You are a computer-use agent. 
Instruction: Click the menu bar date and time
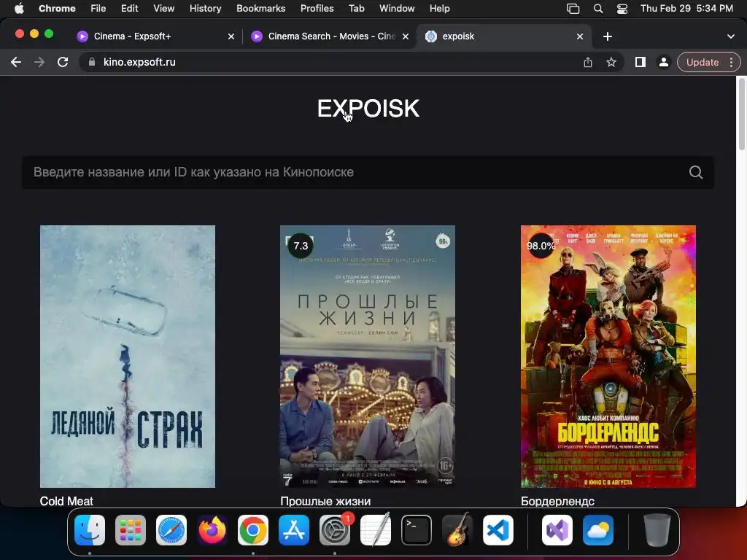(686, 8)
